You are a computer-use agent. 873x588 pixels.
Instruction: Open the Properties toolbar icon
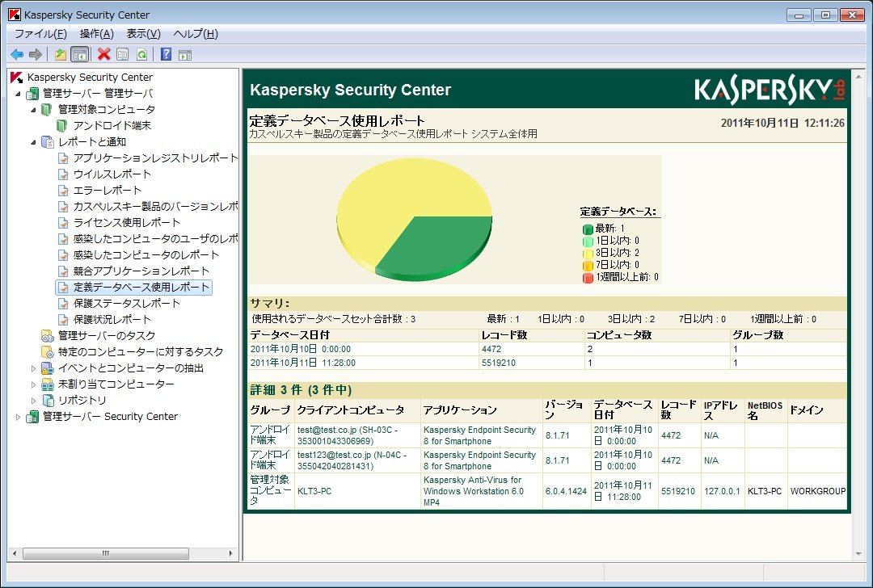pos(123,54)
